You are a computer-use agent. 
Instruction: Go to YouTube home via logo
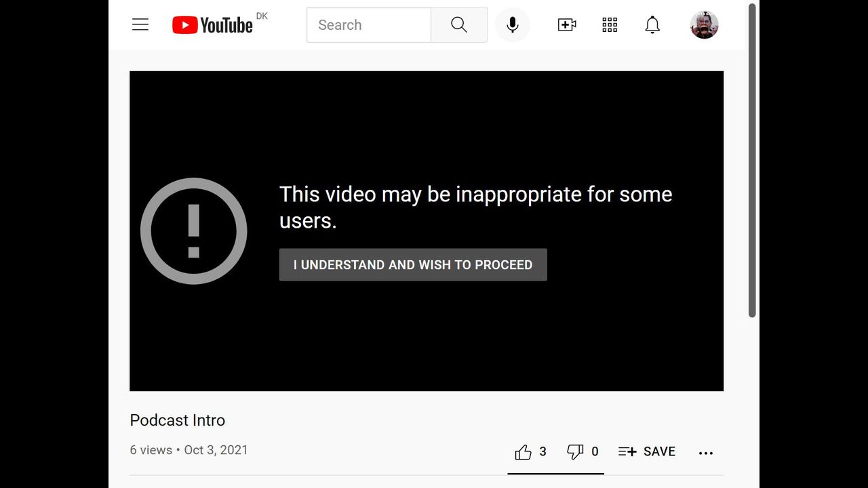click(x=212, y=25)
